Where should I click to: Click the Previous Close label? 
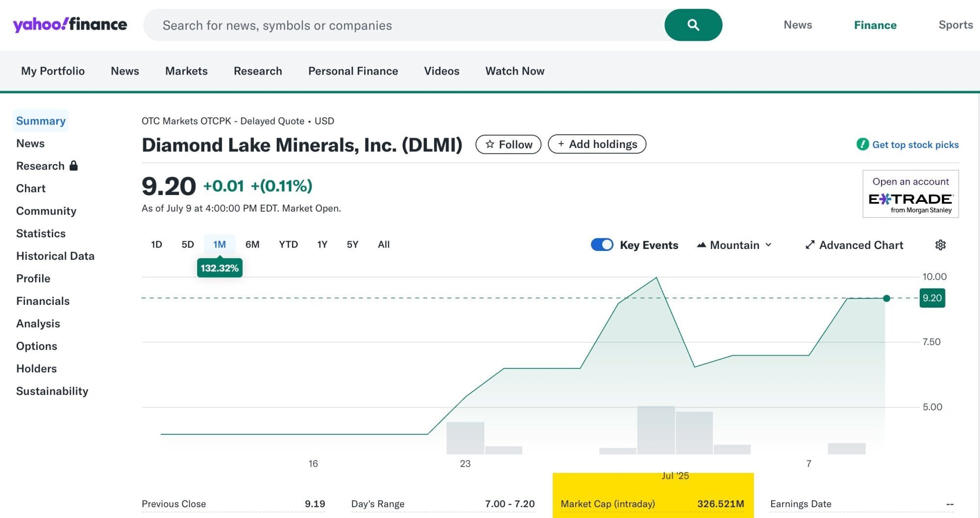coord(173,504)
